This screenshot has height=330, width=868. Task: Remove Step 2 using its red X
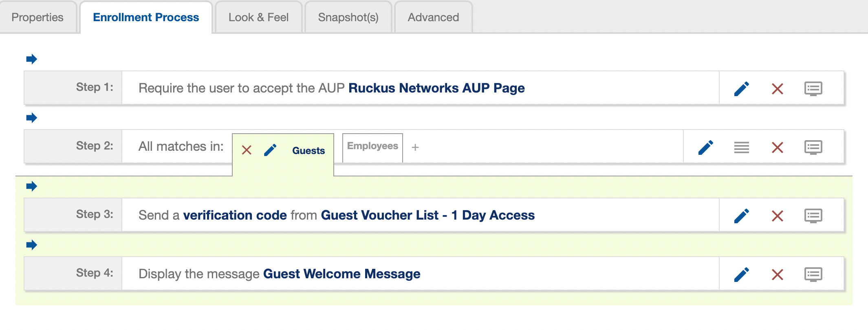click(x=778, y=147)
